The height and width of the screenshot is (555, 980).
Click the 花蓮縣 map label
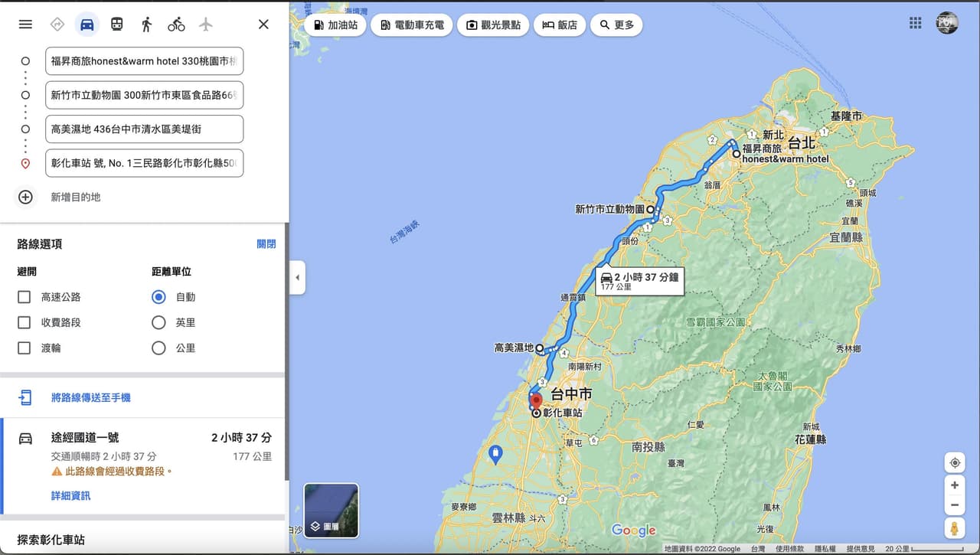810,439
